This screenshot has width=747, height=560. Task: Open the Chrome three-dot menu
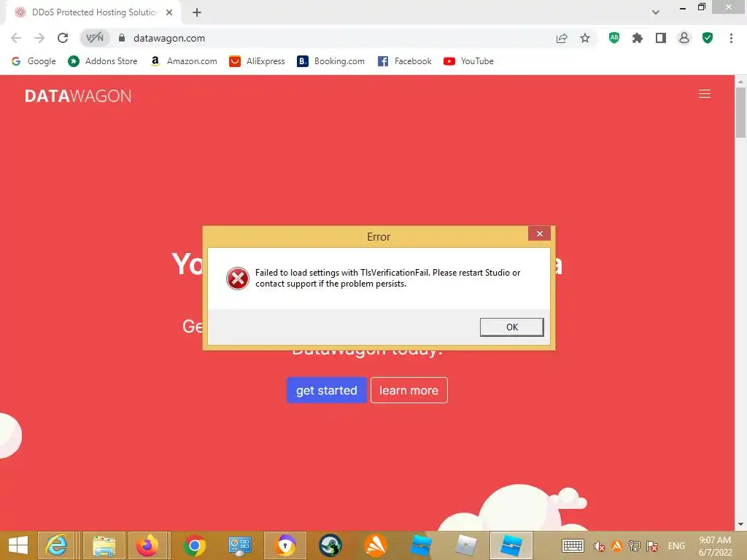pos(731,38)
